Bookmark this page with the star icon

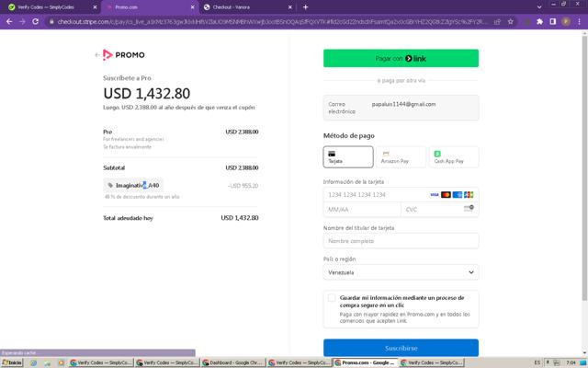[511, 22]
